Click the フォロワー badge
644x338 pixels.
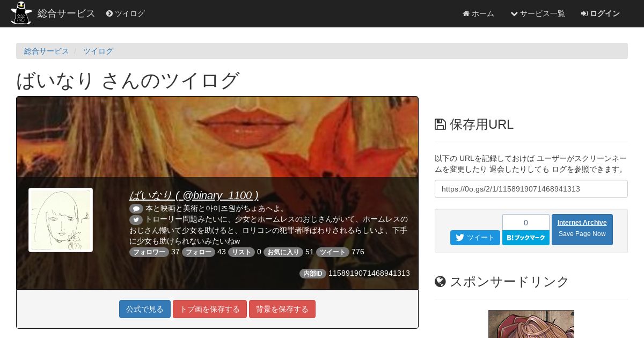(x=149, y=252)
